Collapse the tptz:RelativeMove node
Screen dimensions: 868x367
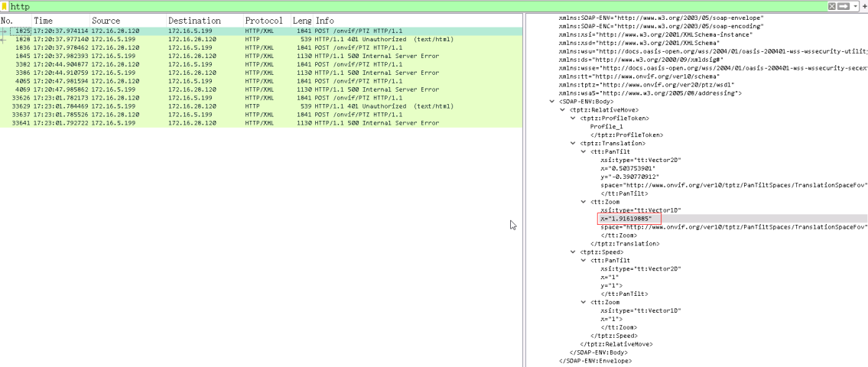pyautogui.click(x=563, y=109)
